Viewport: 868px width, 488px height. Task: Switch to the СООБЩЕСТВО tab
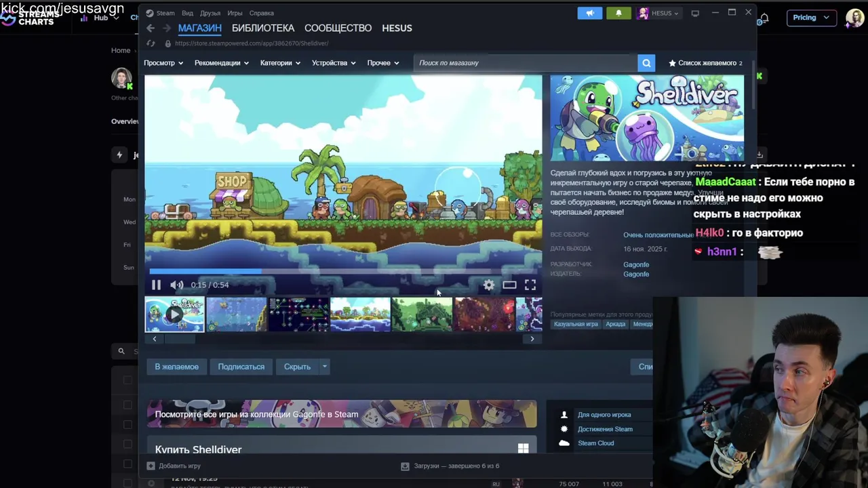(338, 28)
